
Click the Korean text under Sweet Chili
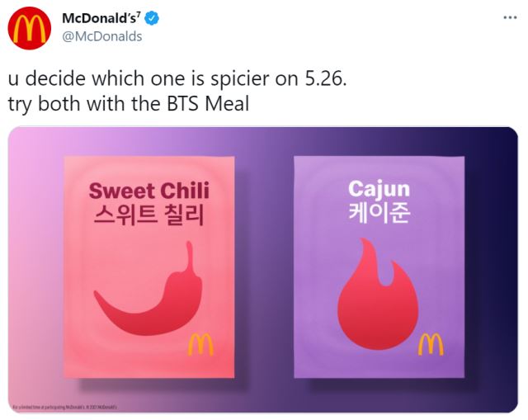pyautogui.click(x=148, y=215)
